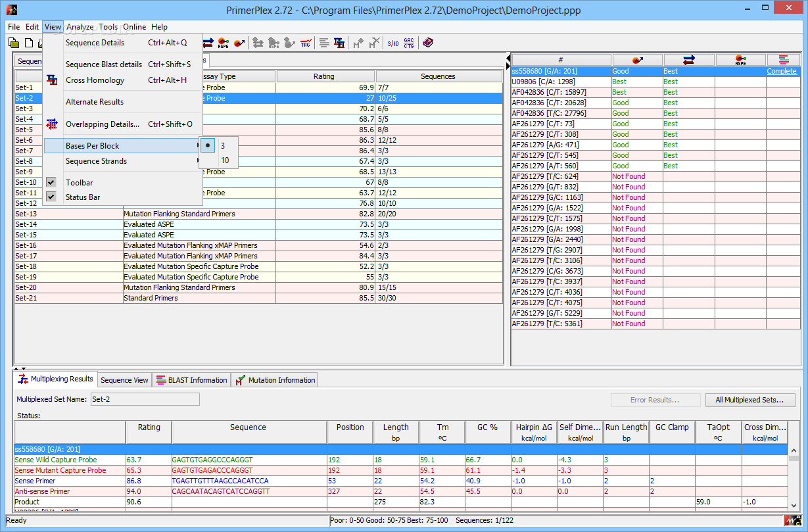808x532 pixels.
Task: Click the Cross Homology toolbar icon
Action: (339, 43)
